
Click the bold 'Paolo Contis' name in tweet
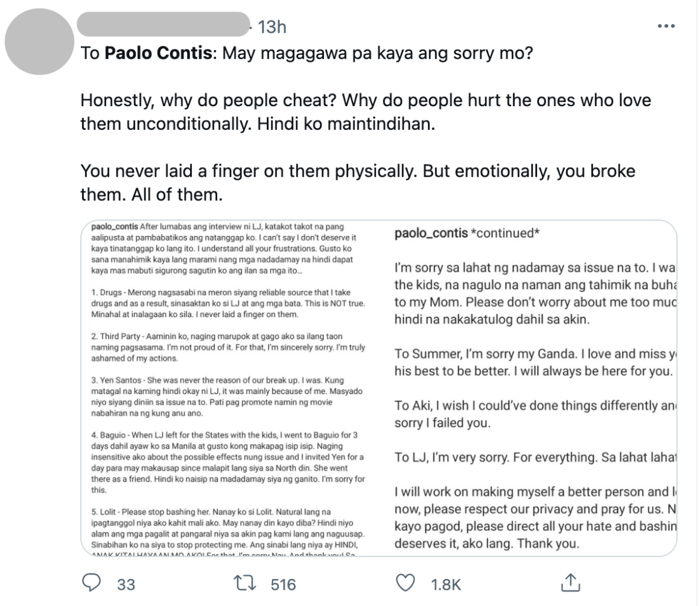159,53
